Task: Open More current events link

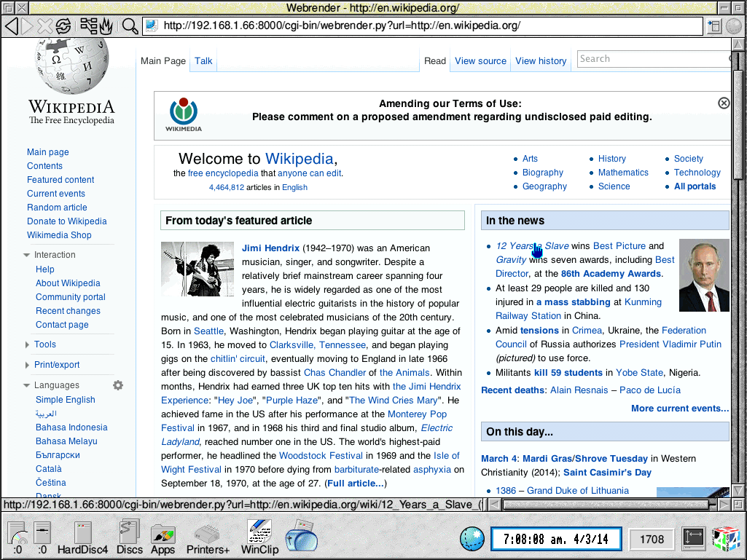Action: [680, 409]
